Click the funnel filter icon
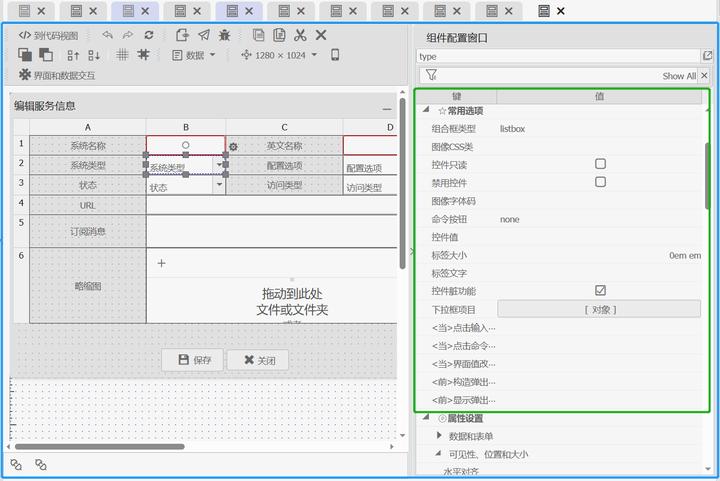720x481 pixels. (431, 75)
